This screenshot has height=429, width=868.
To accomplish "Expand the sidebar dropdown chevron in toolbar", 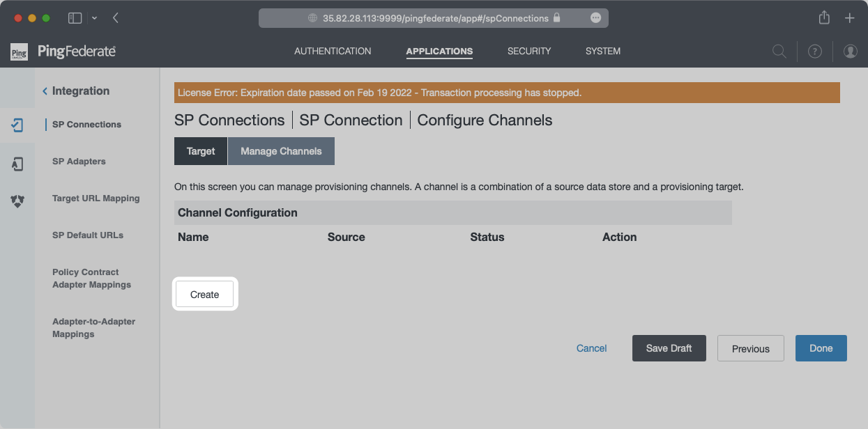I will [94, 18].
